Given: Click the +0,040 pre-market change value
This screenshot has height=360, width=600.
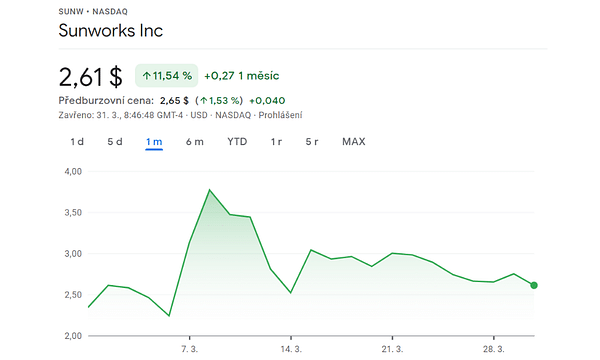Looking at the screenshot, I should pyautogui.click(x=267, y=101).
